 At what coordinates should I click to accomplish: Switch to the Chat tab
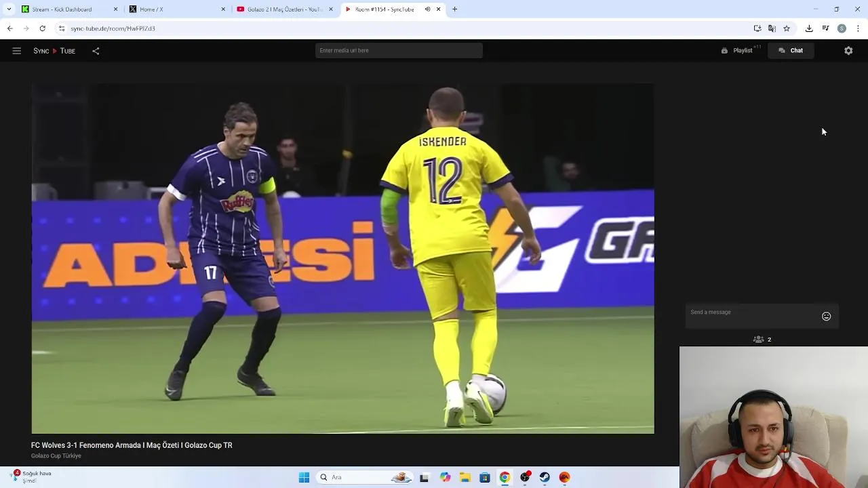pos(791,50)
